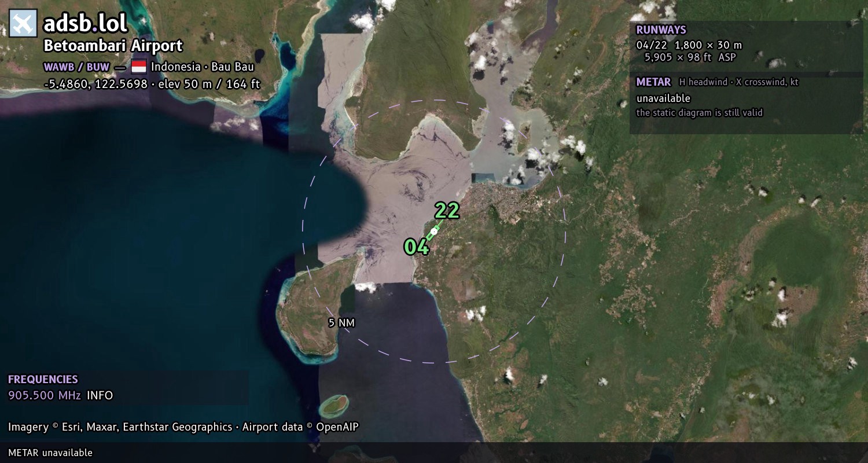Click the adsb.lol airplane logo icon
Viewport: 868px width, 463px height.
click(23, 23)
